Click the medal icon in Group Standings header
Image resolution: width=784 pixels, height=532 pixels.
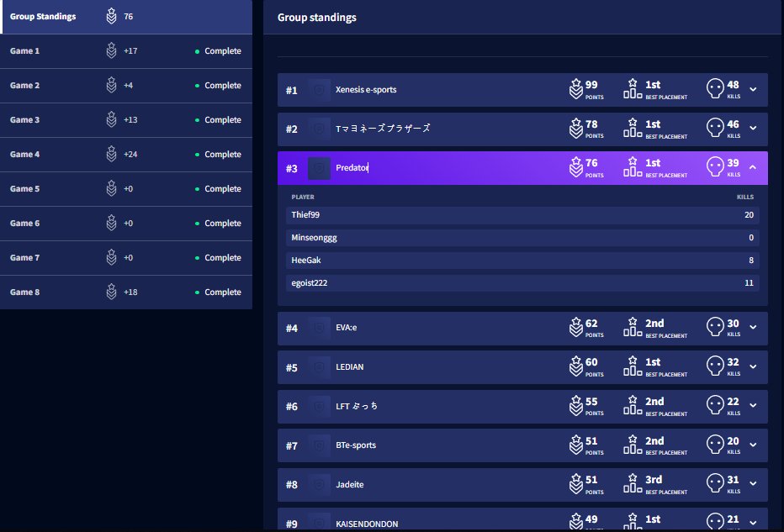tap(112, 16)
